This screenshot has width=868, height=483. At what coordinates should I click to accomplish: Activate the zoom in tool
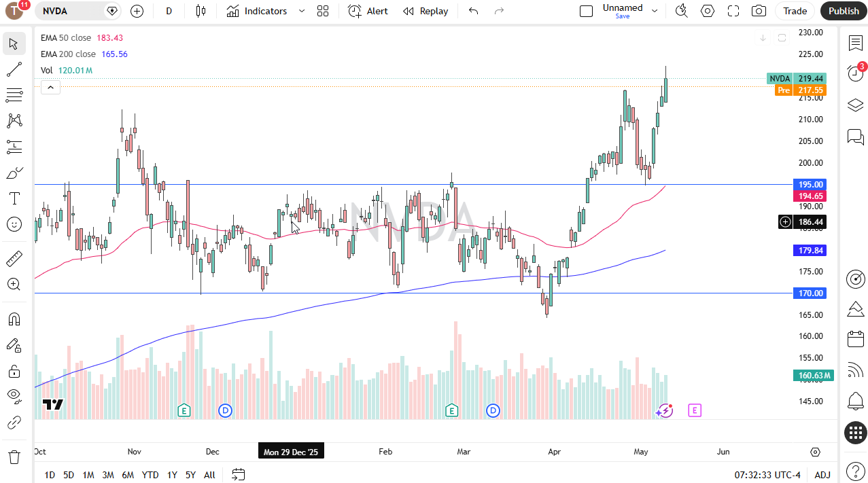[x=14, y=285]
